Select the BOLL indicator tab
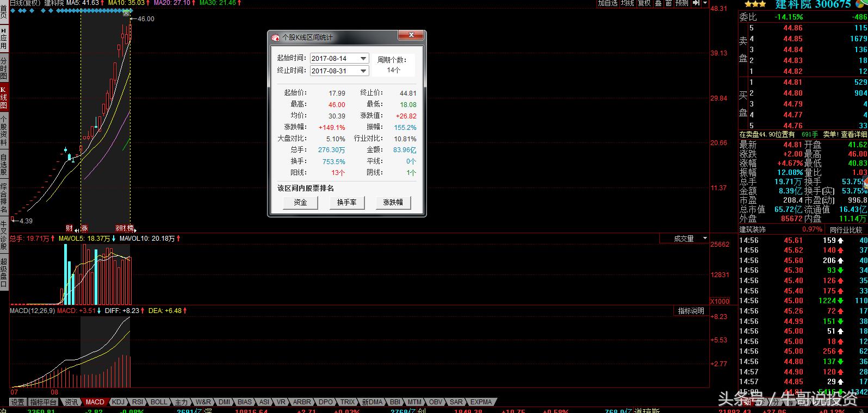 (x=159, y=402)
